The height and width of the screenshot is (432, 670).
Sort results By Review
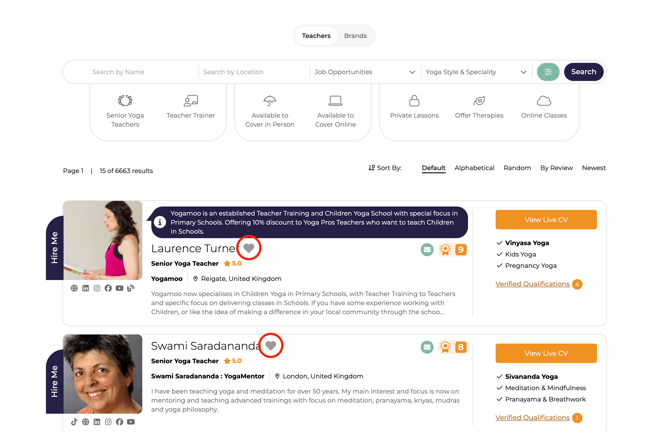[556, 168]
